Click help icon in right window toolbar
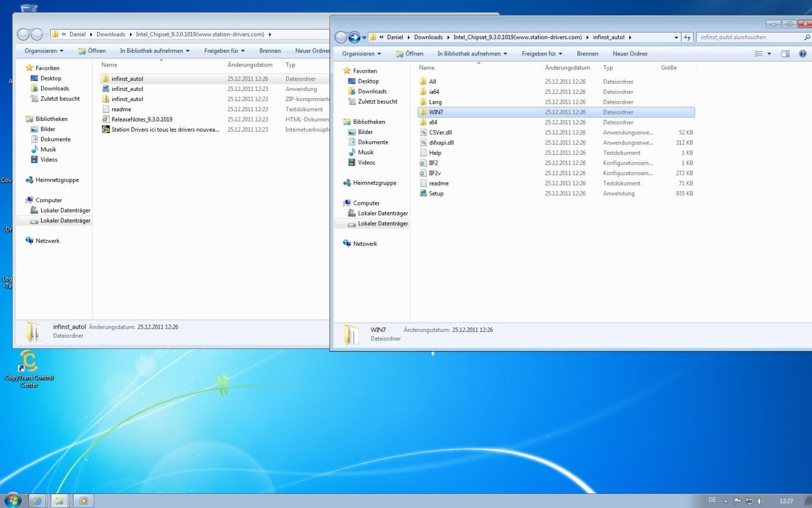The height and width of the screenshot is (508, 812). point(802,54)
